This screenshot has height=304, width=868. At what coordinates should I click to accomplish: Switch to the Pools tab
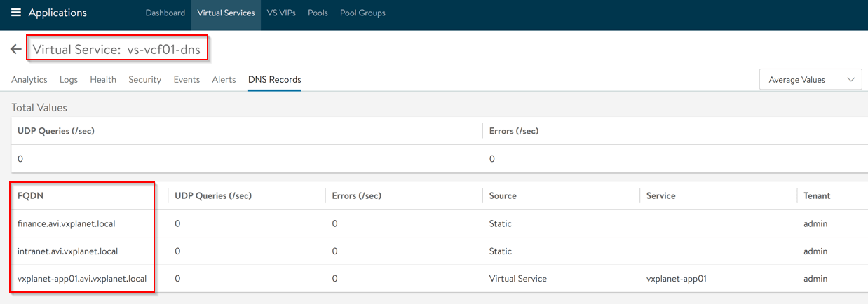pyautogui.click(x=318, y=13)
